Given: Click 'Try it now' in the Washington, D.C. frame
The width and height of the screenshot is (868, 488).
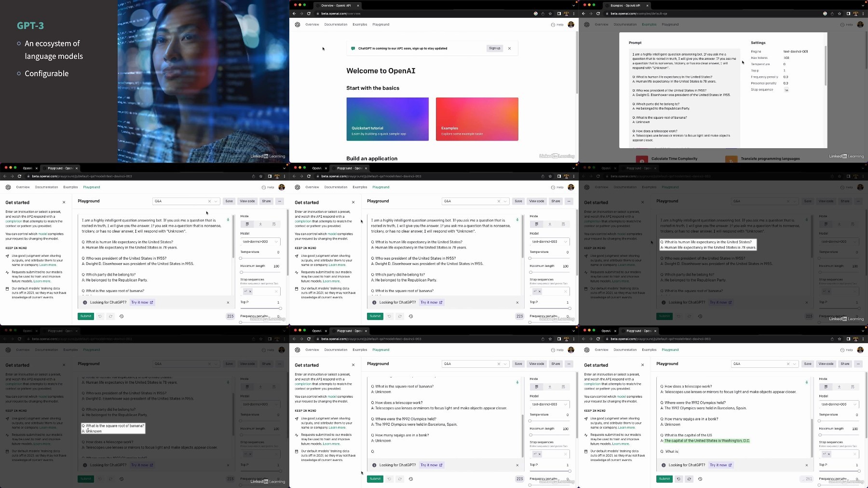Looking at the screenshot, I should tap(720, 465).
